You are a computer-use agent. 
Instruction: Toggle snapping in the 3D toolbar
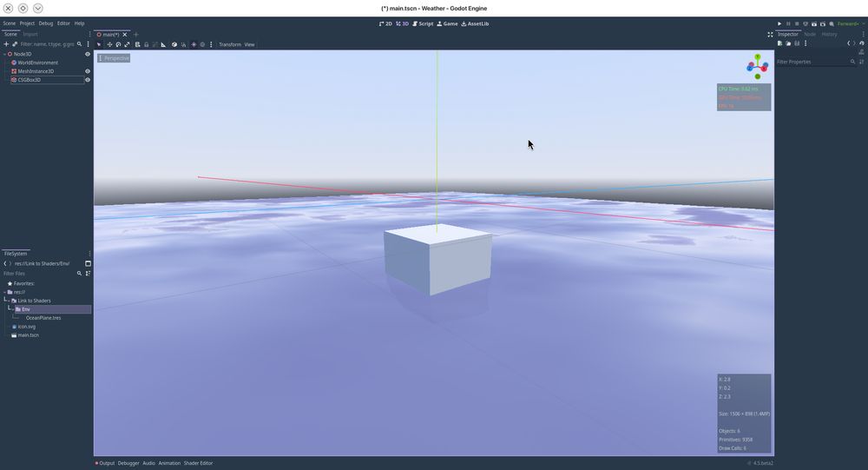pos(183,44)
